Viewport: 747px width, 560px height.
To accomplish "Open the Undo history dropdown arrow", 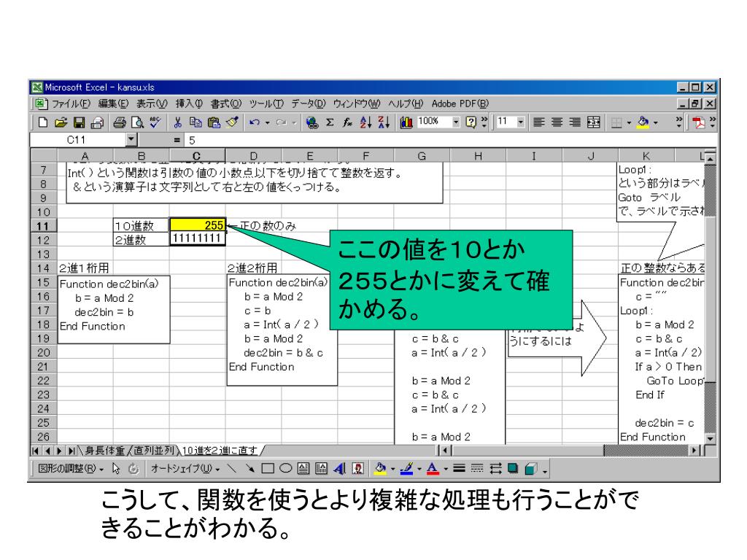I will (267, 122).
